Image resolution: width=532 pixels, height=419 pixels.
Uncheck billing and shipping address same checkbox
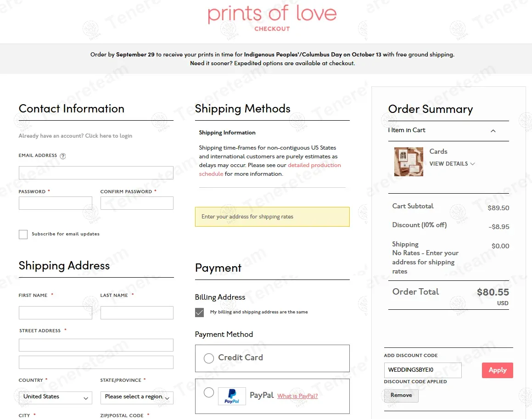pos(199,313)
